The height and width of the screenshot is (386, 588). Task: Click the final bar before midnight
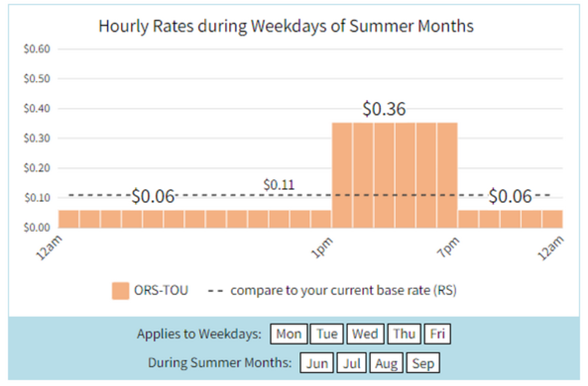tap(553, 219)
